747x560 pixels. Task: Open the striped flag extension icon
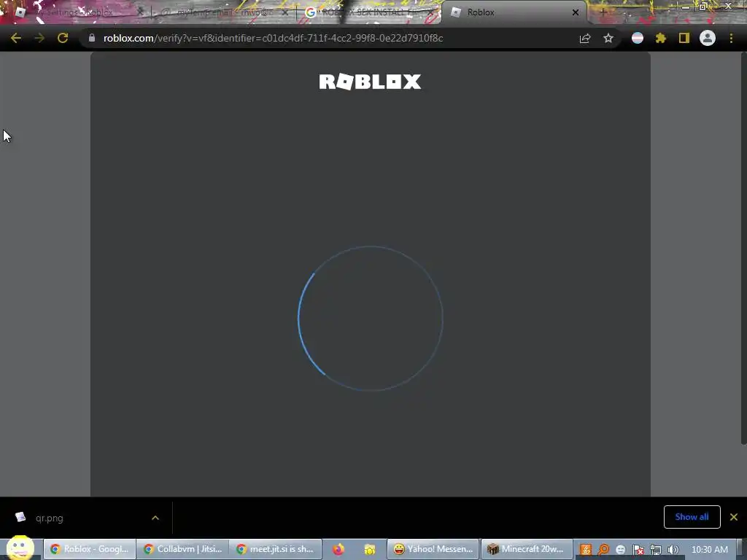(x=638, y=38)
